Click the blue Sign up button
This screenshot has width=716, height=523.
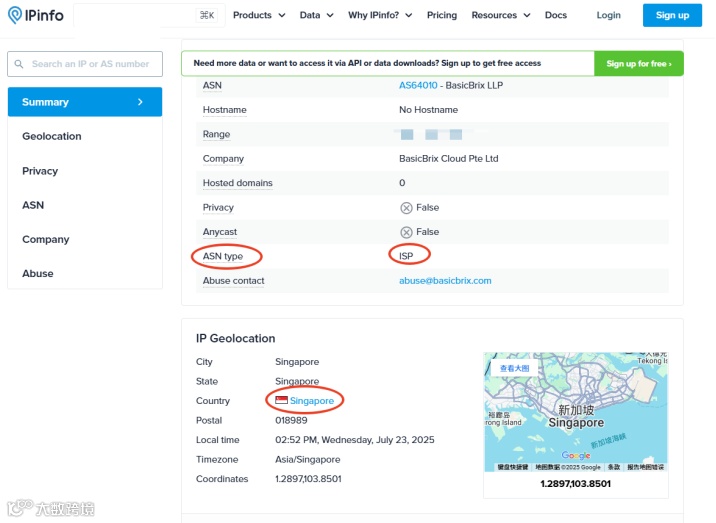pyautogui.click(x=672, y=15)
